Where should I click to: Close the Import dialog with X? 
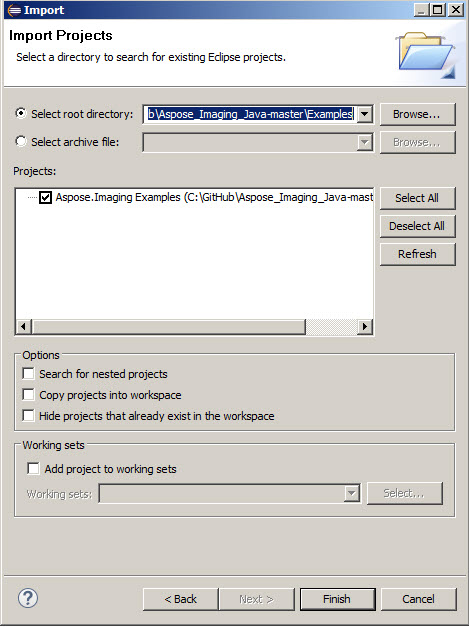(x=455, y=10)
